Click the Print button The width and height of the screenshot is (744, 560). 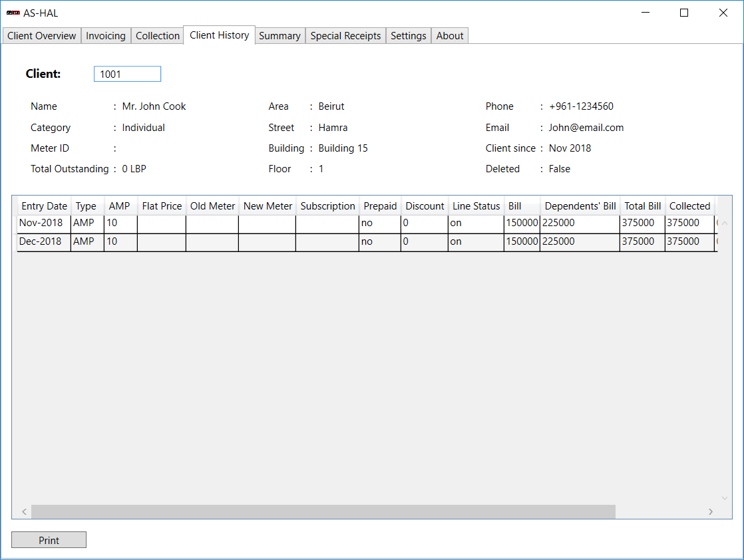pos(49,540)
